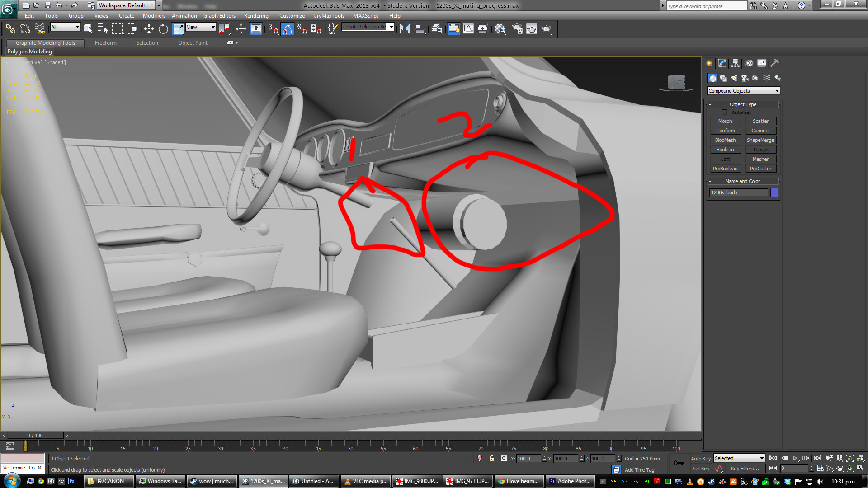Click the Render Production teapot icon
This screenshot has width=868, height=488.
click(547, 29)
